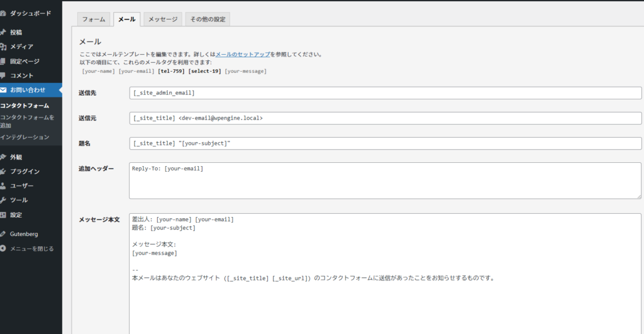Screen dimensions: 644x334
Task: Click the Pages icon in sidebar
Action: (3, 61)
